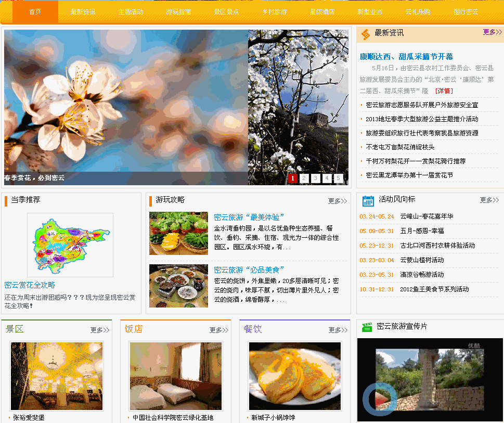This screenshot has width=504, height=423.
Task: Click the 新城子小锅饽饽 food photo
Action: pyautogui.click(x=295, y=376)
